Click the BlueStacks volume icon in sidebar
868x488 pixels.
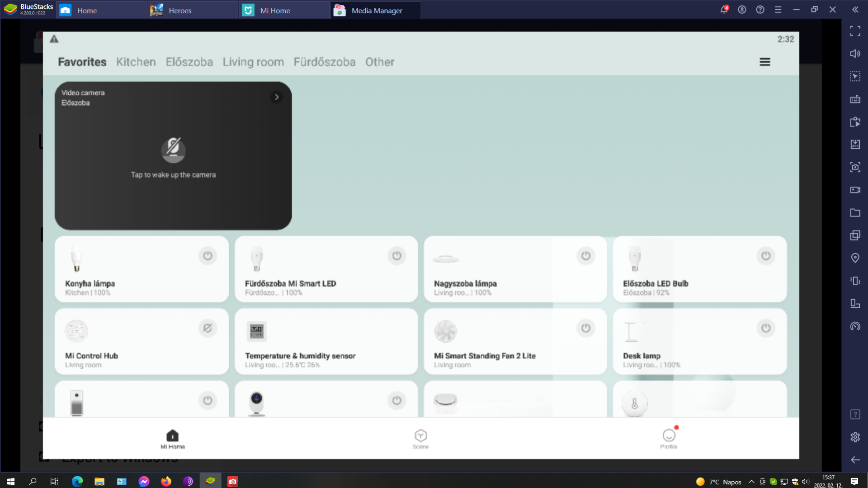click(x=855, y=54)
